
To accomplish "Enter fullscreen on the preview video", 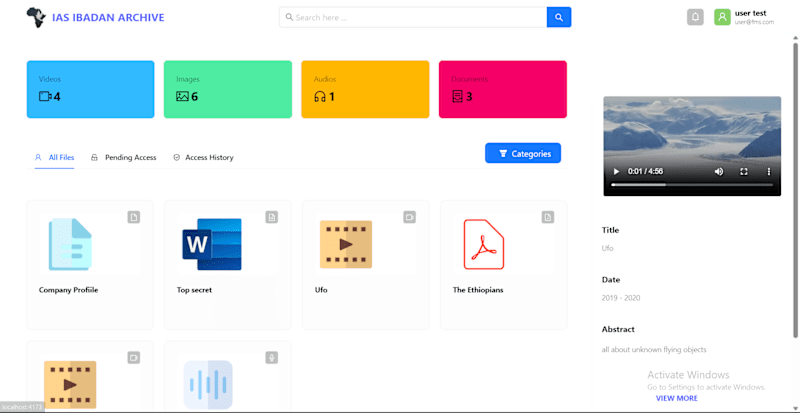I will point(744,172).
